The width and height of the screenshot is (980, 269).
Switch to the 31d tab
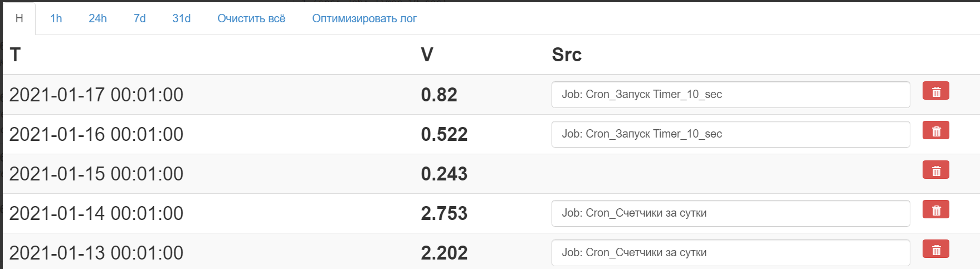coord(181,18)
